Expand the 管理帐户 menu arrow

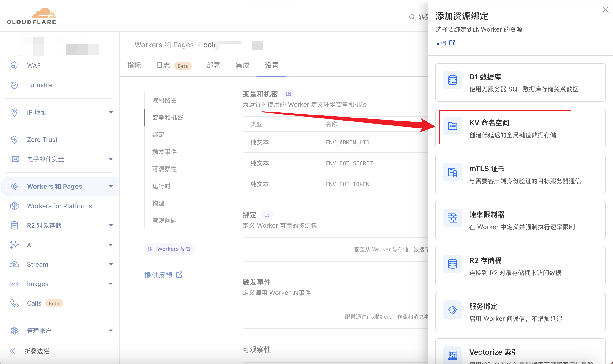(x=111, y=331)
